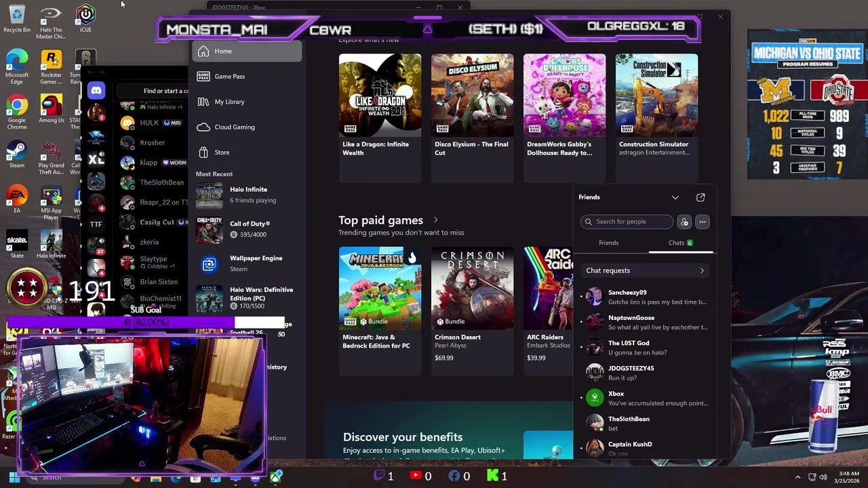Open Construction Simulator game card
Viewport: 868px width, 488px height.
(x=656, y=118)
